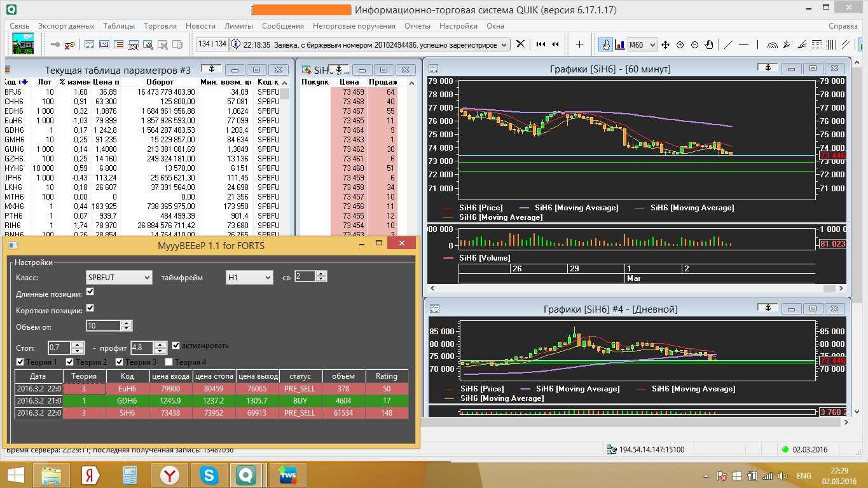Toggle the Длинные позиции checkbox
This screenshot has width=868, height=488.
90,292
